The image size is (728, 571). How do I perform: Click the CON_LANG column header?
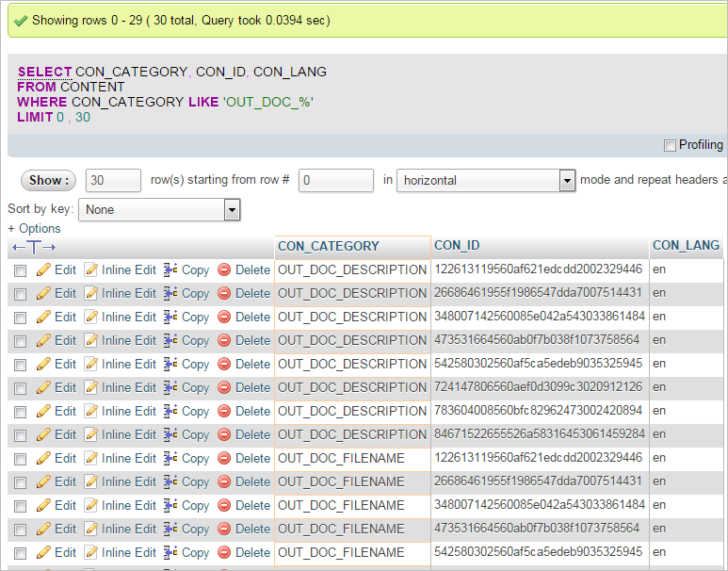686,246
